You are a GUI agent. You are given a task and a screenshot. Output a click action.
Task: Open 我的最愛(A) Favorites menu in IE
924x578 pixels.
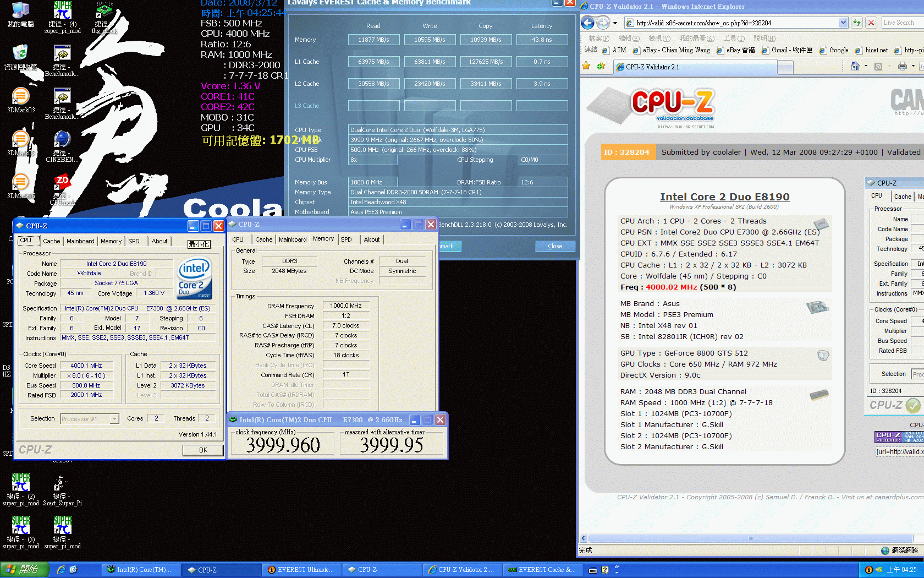[x=697, y=39]
